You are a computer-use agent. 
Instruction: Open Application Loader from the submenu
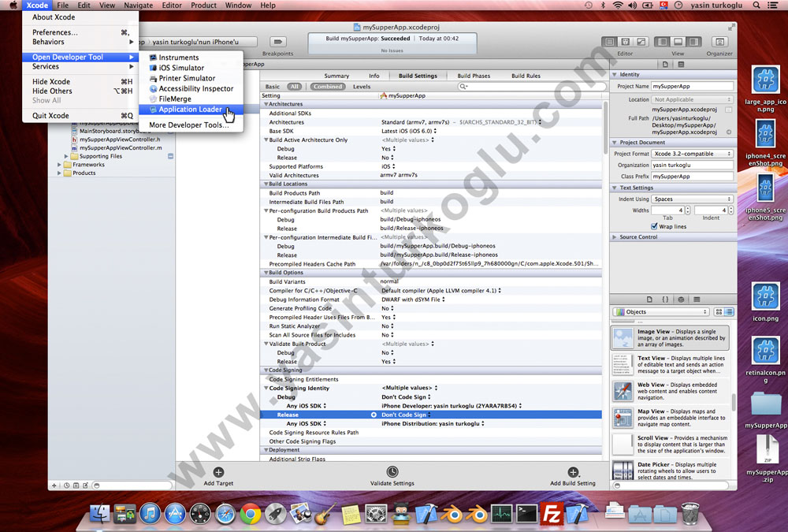(x=191, y=109)
